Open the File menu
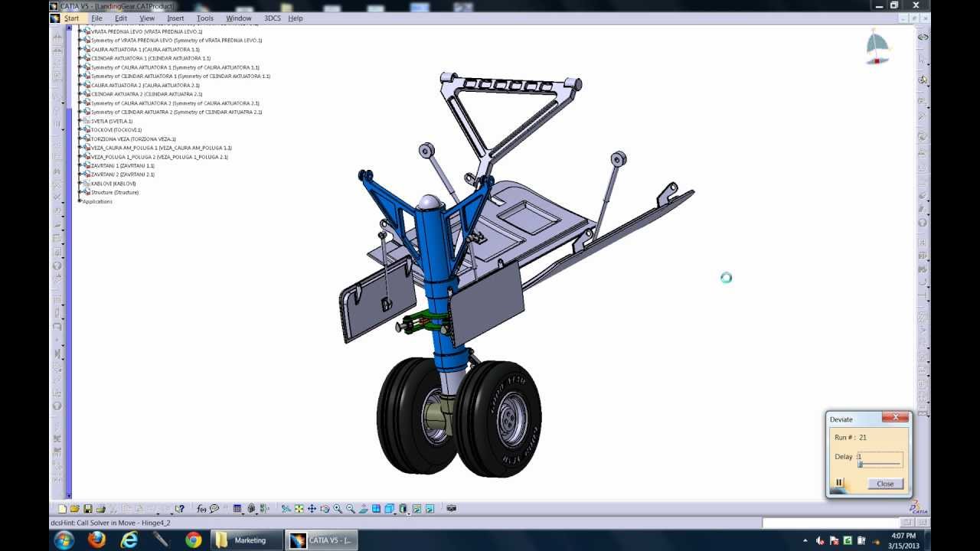Viewport: 980px width, 551px height. 96,18
